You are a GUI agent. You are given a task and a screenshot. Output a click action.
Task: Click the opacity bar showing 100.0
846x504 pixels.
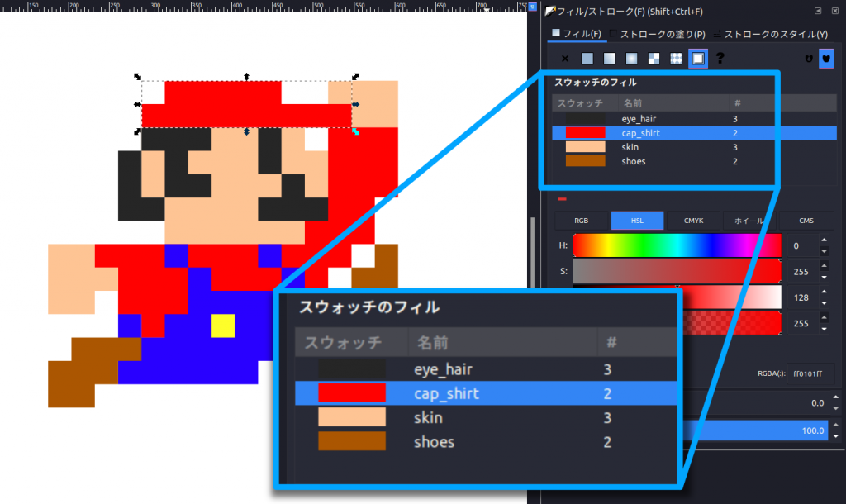(755, 430)
